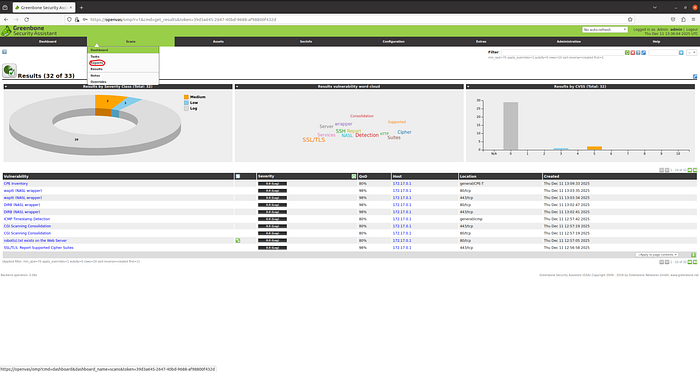
Task: Click the new filter name input field
Action: (663, 53)
